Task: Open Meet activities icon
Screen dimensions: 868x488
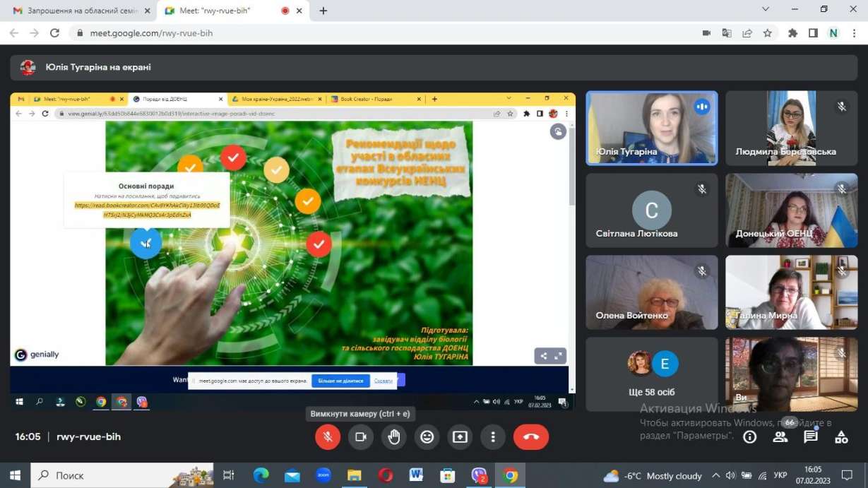Action: (x=841, y=437)
